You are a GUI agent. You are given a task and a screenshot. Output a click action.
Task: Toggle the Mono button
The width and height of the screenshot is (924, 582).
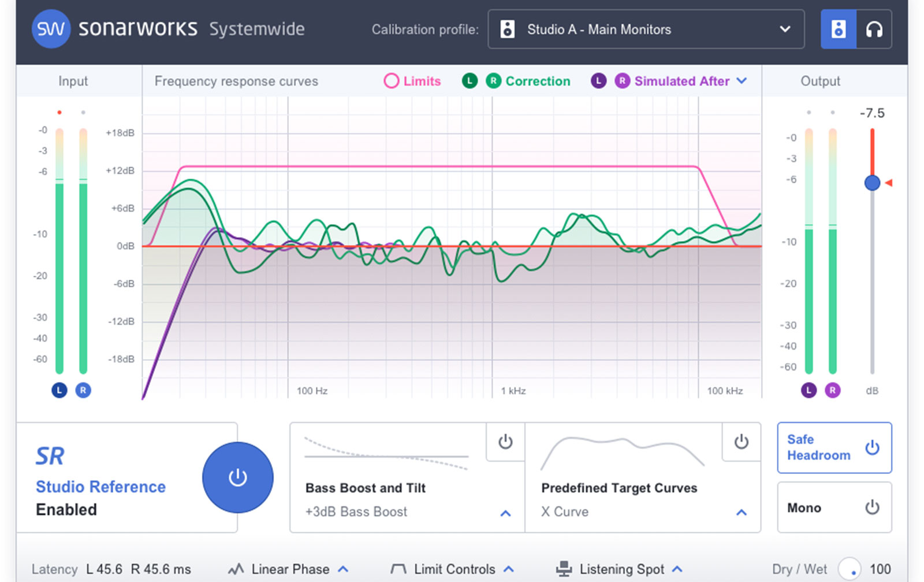point(834,507)
